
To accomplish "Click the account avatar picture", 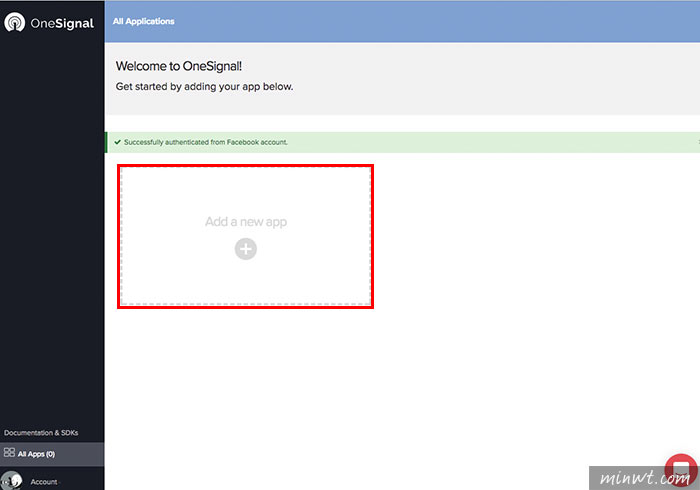I will tap(12, 481).
